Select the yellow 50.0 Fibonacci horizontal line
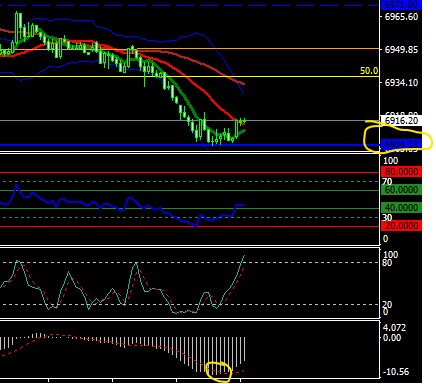Image resolution: width=436 pixels, height=384 pixels. click(x=190, y=77)
